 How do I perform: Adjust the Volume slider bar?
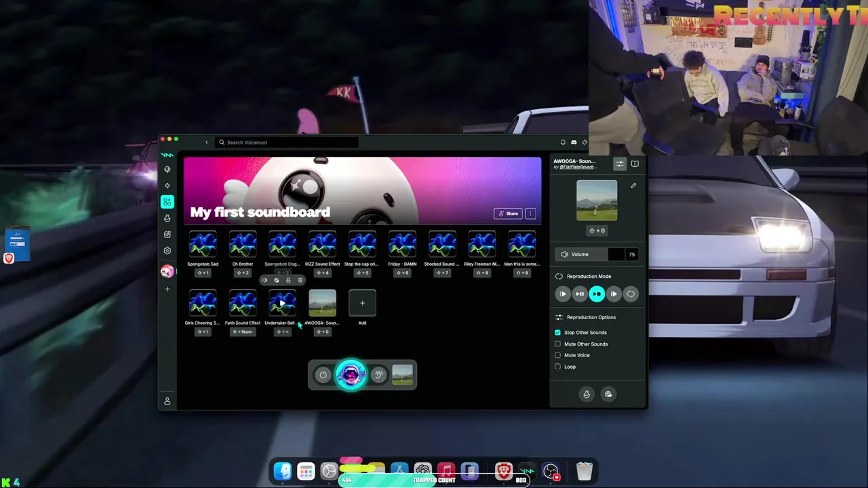pos(590,254)
